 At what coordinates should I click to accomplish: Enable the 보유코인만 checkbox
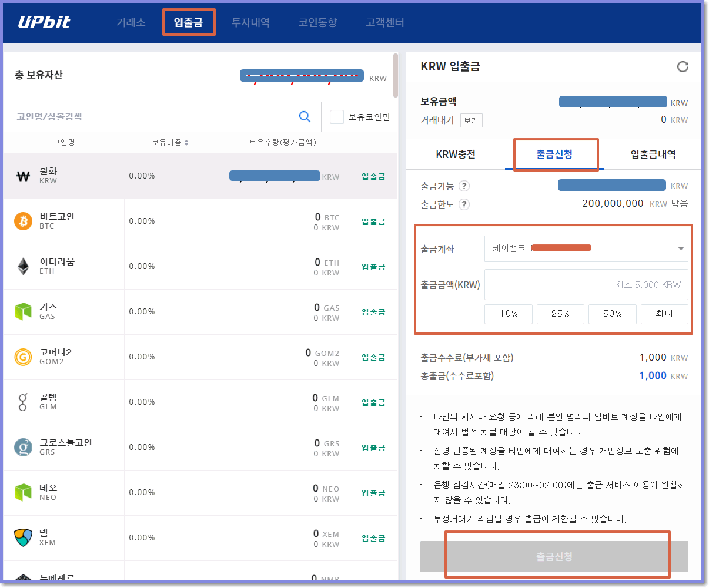[336, 116]
